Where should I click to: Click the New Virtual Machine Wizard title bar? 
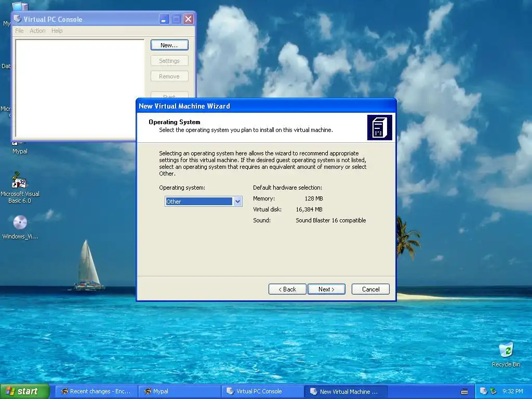(266, 106)
